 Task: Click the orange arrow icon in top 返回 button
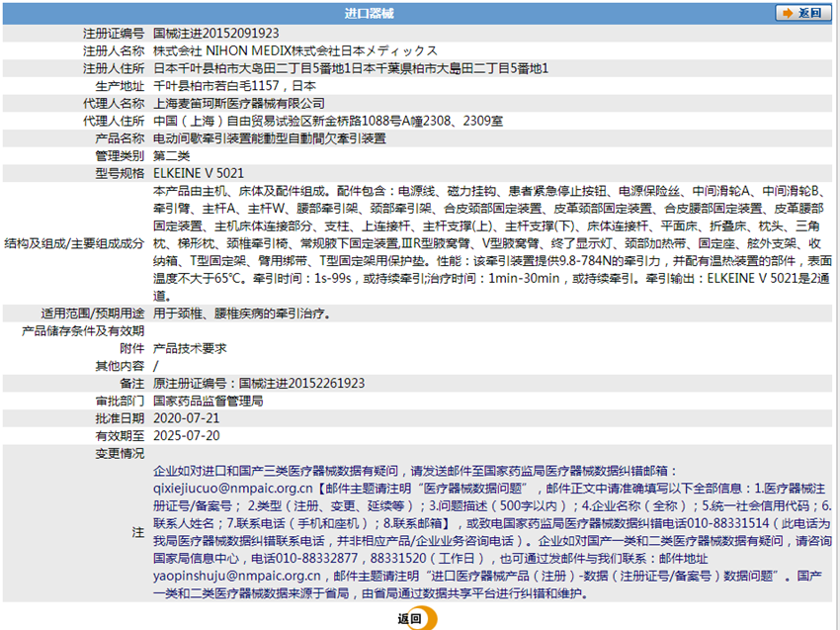(787, 13)
